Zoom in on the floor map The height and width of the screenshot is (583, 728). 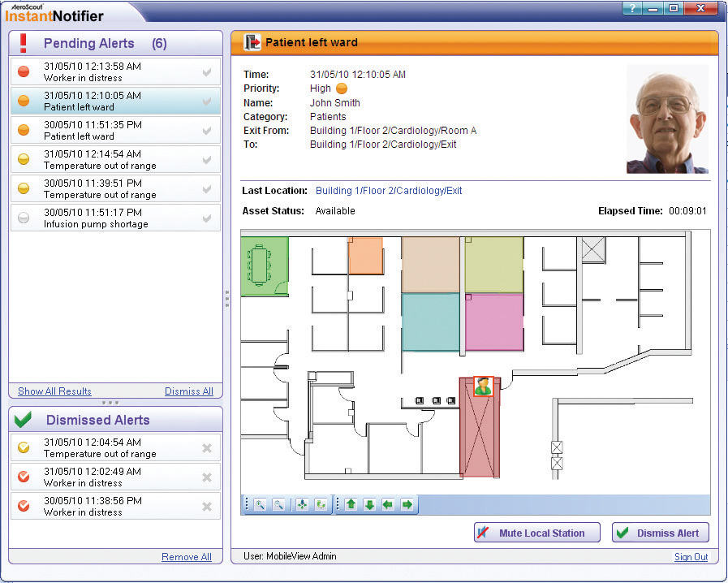point(261,505)
